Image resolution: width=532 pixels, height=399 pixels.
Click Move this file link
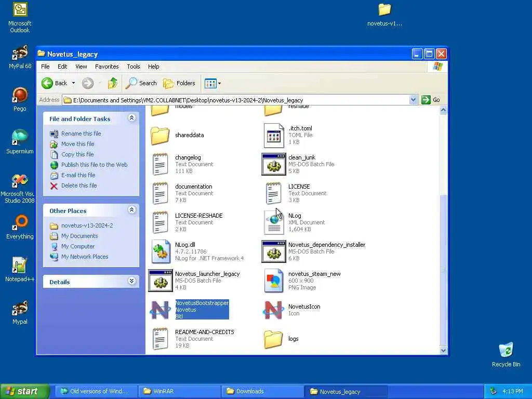78,144
